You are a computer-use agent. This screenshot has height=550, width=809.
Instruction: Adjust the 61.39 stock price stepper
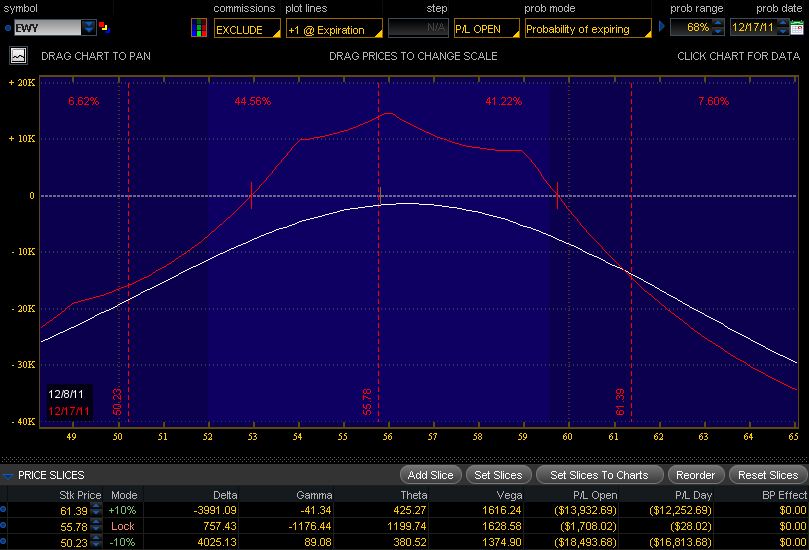pyautogui.click(x=96, y=510)
